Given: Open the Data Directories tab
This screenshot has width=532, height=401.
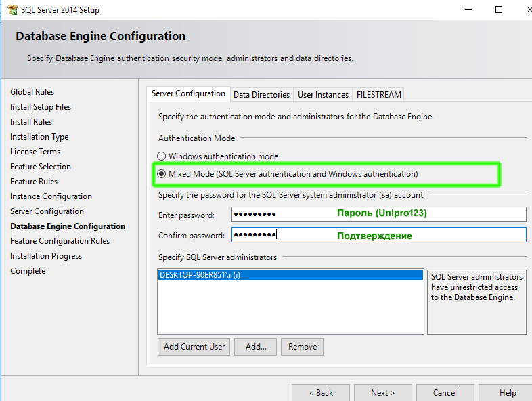Looking at the screenshot, I should coord(261,94).
